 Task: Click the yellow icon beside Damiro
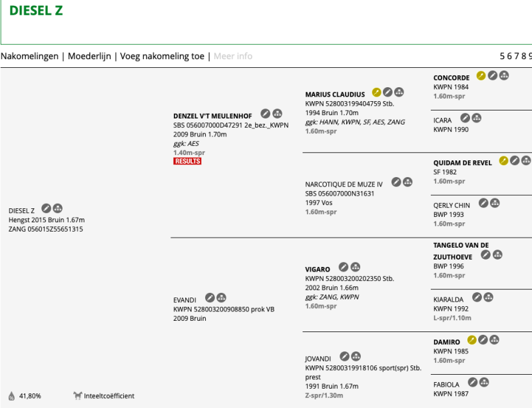472,339
